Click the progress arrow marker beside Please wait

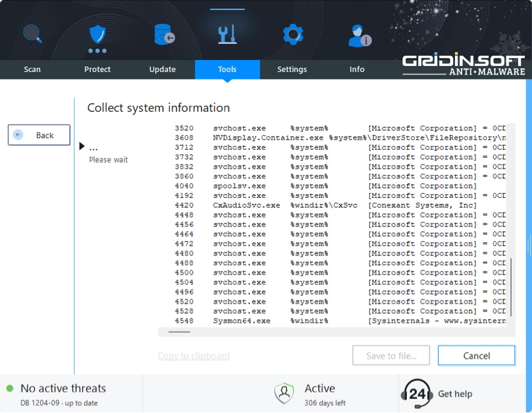(82, 146)
